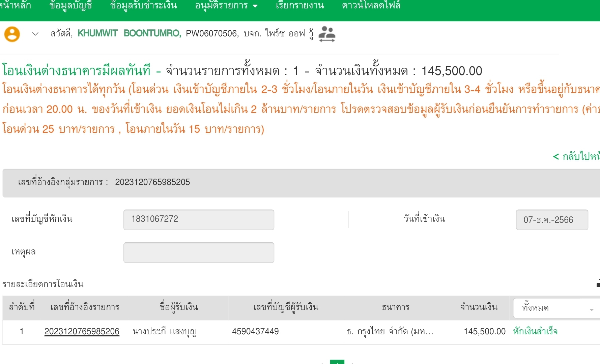Open the ข้อมูลบัญชี menu item

70,6
